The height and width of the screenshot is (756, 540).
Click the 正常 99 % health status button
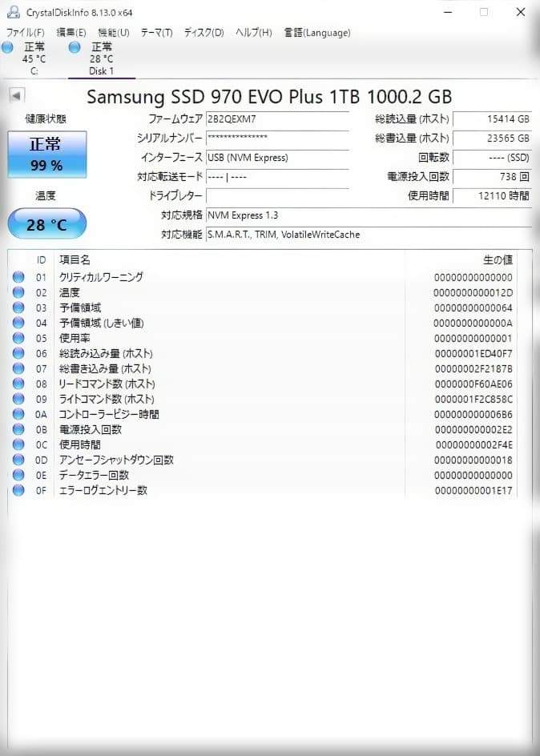[x=47, y=155]
